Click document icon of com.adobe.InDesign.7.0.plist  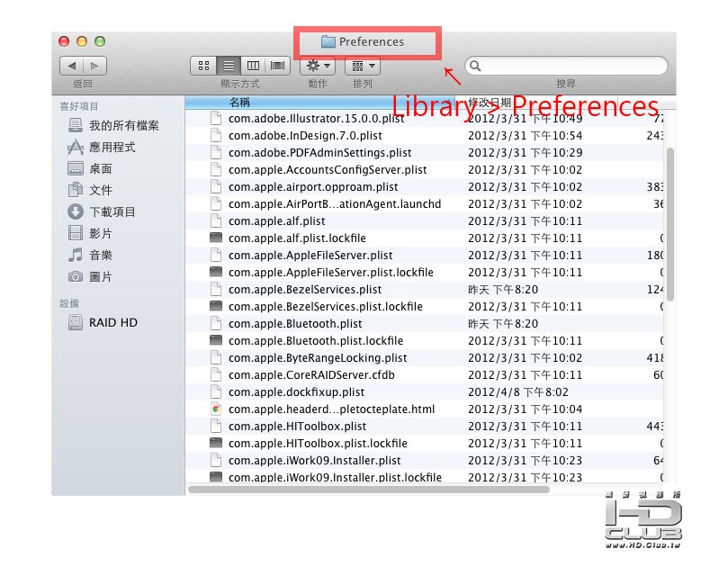[x=216, y=136]
